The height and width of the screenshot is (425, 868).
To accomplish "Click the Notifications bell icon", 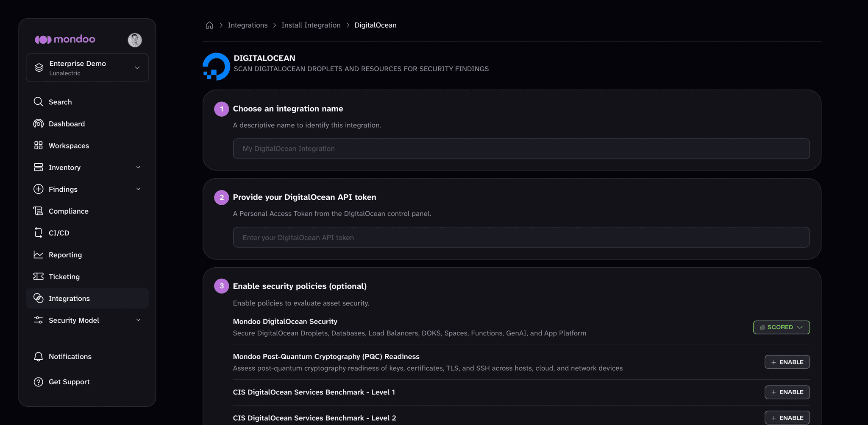I will click(38, 356).
